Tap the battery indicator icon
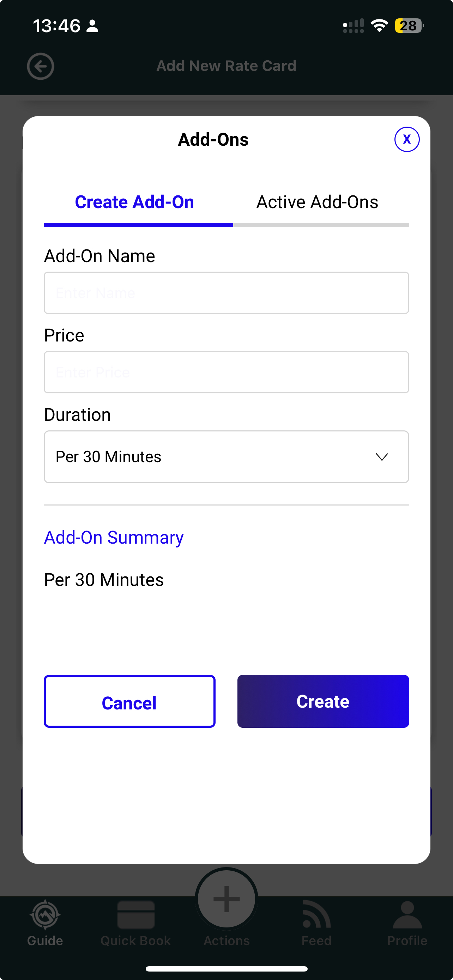Viewport: 453px width, 980px height. (409, 26)
